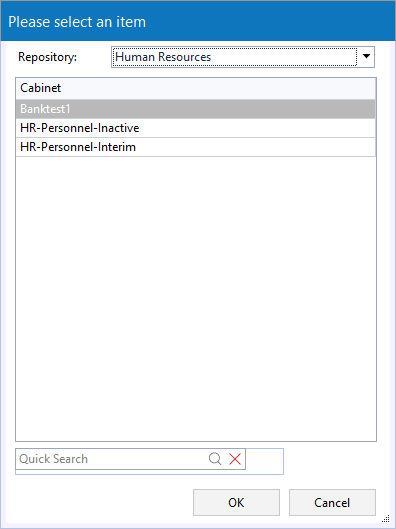Focus the Quick Search input field
The height and width of the screenshot is (529, 396).
click(111, 459)
